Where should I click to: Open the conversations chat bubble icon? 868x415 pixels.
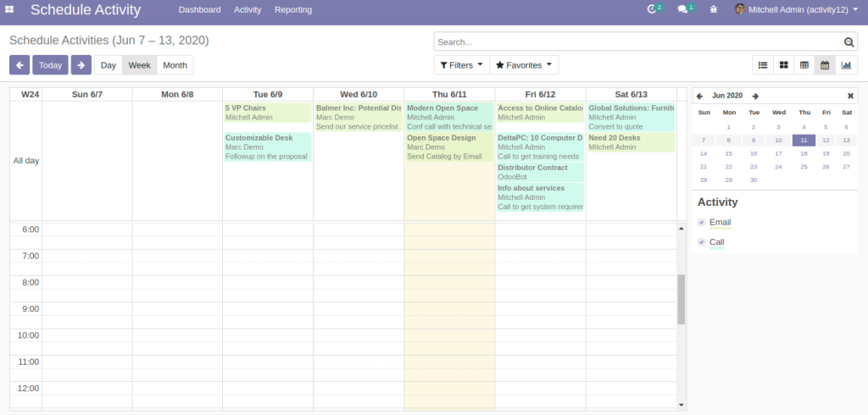coord(682,9)
